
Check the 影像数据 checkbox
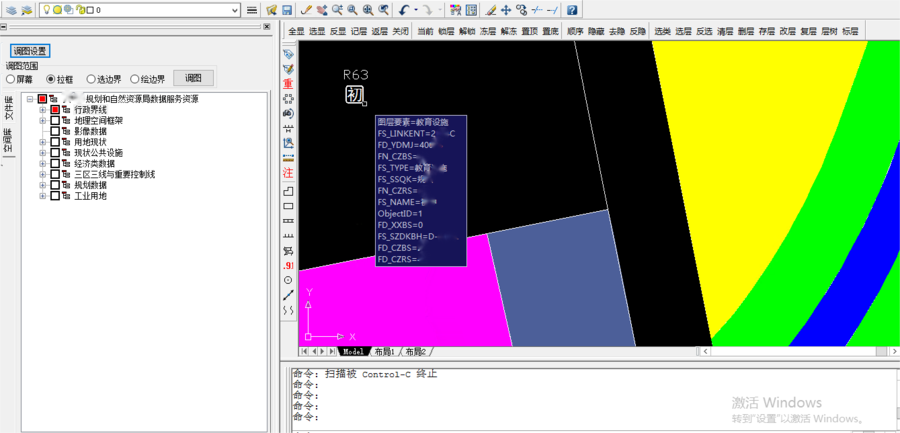click(x=56, y=131)
